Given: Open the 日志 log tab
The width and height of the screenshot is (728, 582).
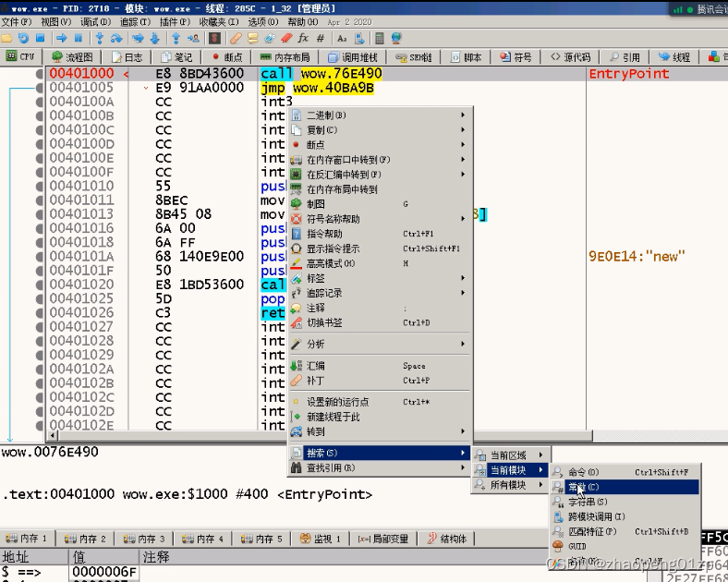Looking at the screenshot, I should click(127, 57).
